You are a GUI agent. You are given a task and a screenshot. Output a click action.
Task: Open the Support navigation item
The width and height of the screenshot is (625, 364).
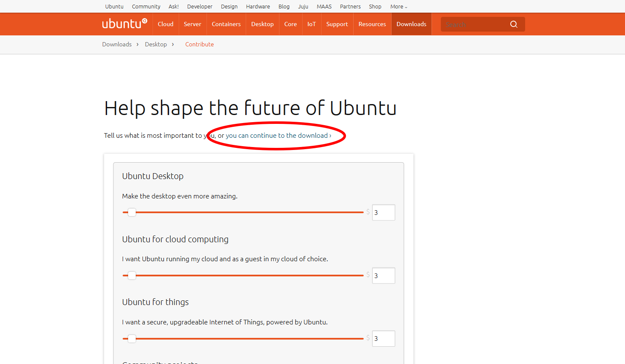[337, 24]
